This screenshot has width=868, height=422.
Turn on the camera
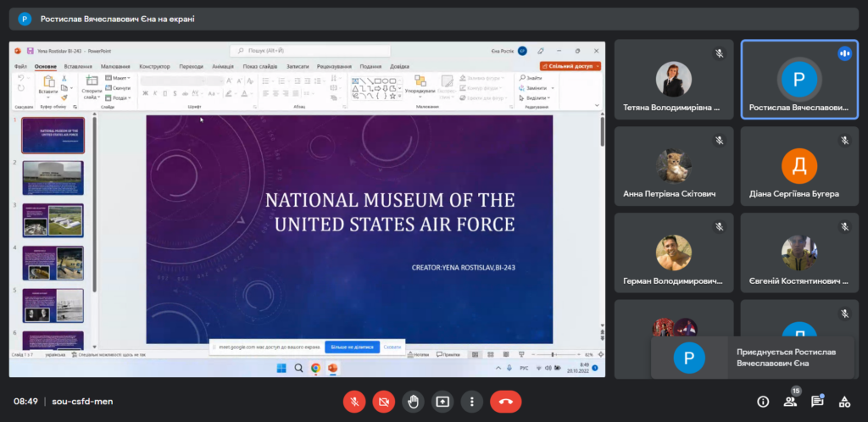[383, 401]
